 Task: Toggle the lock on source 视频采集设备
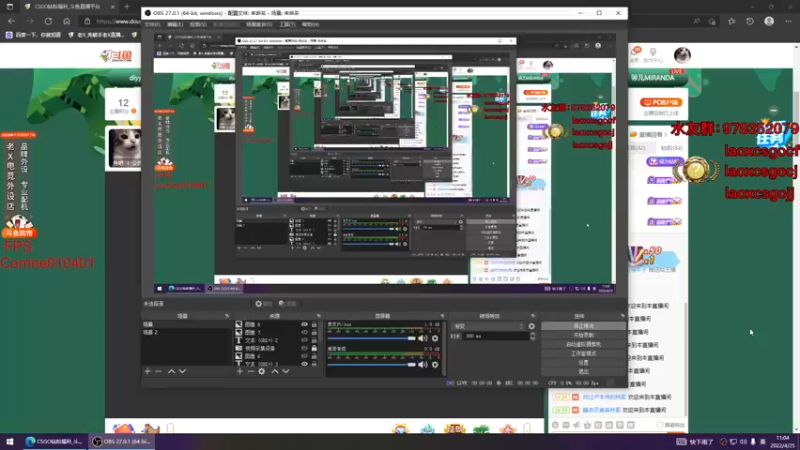[314, 348]
